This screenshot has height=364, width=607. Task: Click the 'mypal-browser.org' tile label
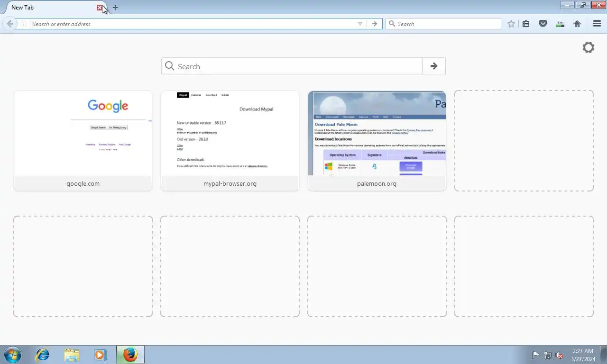coord(230,183)
